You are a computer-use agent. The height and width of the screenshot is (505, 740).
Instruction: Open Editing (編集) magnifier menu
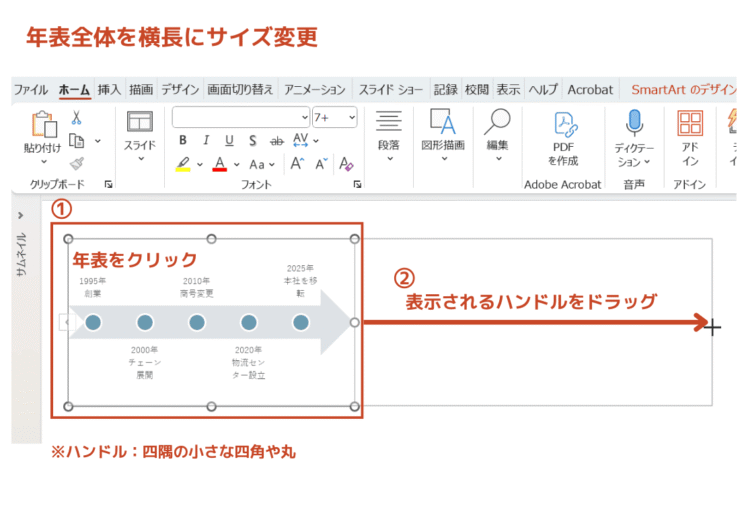[497, 135]
